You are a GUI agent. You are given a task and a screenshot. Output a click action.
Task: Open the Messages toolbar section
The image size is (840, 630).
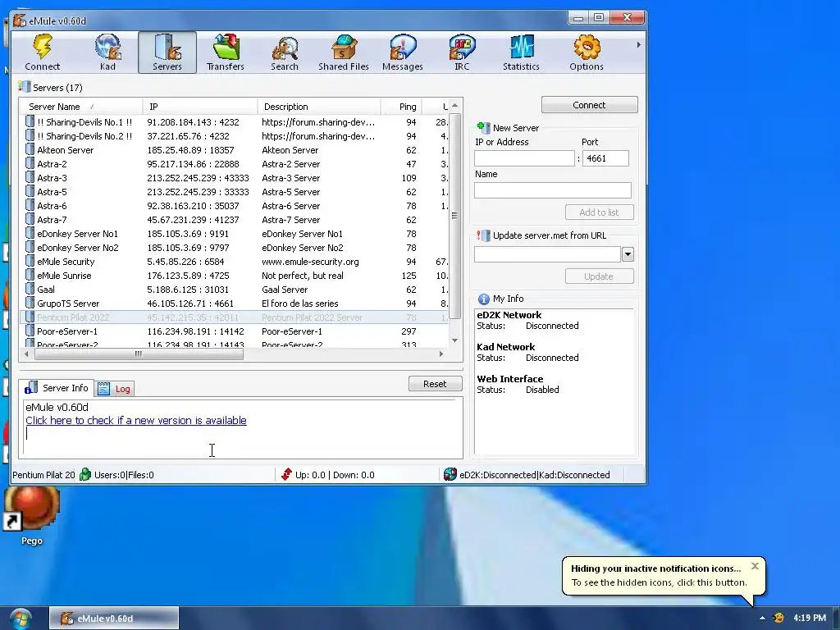[x=402, y=52]
